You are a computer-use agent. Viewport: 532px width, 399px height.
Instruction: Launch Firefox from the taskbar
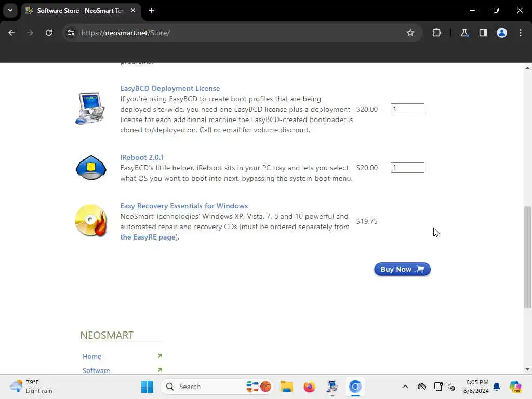tap(310, 387)
